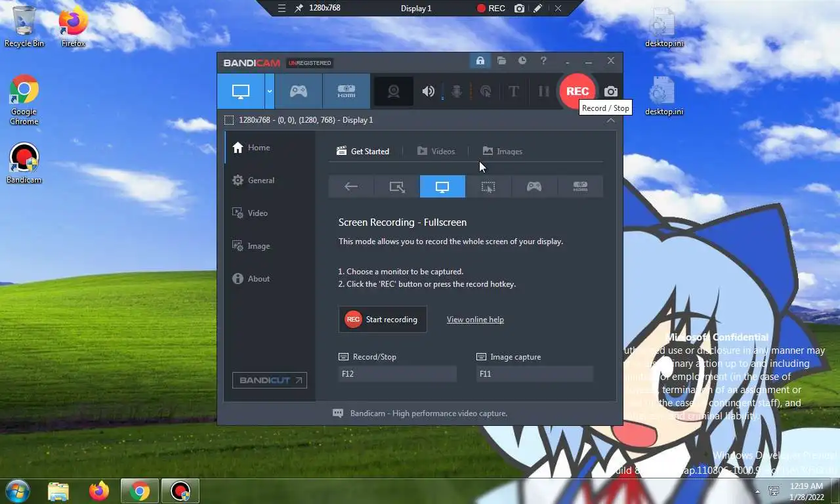Select game recording icon in Get Started row
Viewport: 840px width, 504px height.
(x=534, y=187)
